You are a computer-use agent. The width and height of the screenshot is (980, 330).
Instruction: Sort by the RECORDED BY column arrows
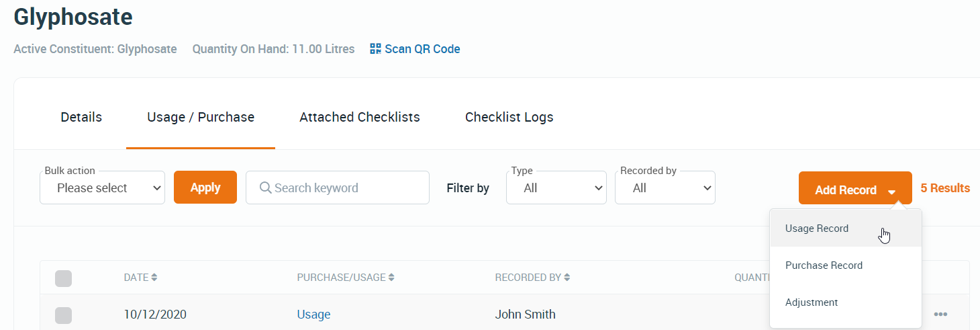pyautogui.click(x=567, y=277)
